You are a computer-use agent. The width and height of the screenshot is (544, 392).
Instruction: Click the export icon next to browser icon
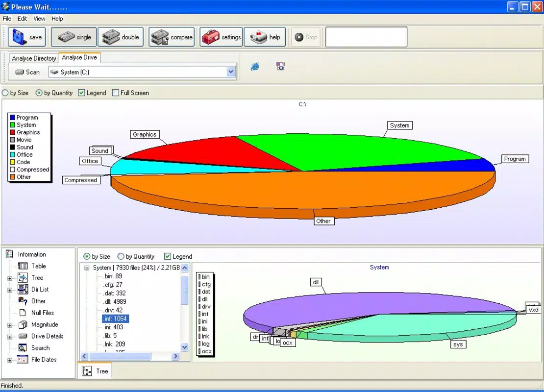[x=280, y=66]
